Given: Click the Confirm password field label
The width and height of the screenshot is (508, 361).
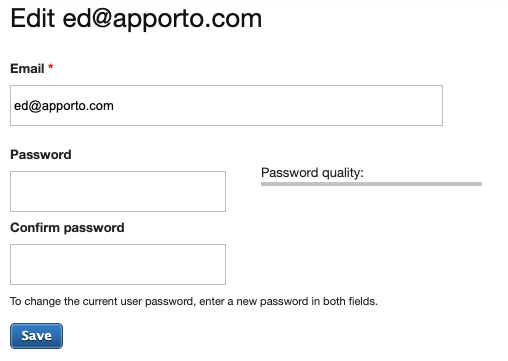Looking at the screenshot, I should point(67,228).
